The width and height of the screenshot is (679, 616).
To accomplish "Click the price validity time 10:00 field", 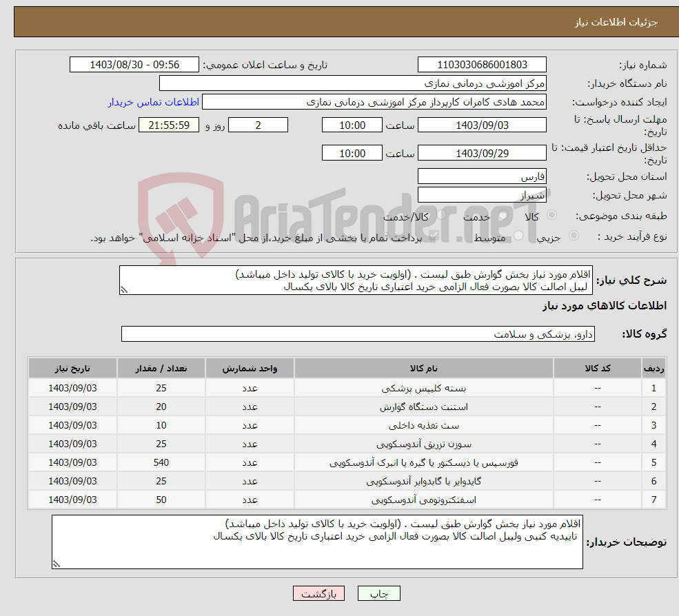I will (352, 153).
